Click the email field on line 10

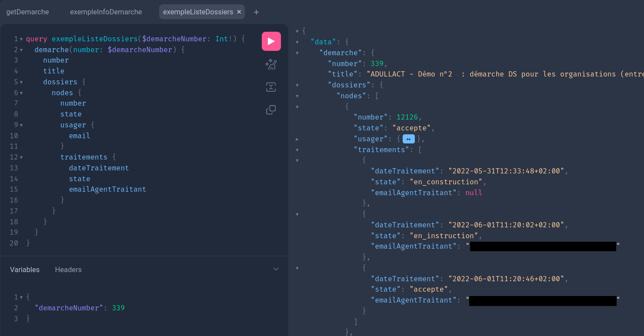80,136
